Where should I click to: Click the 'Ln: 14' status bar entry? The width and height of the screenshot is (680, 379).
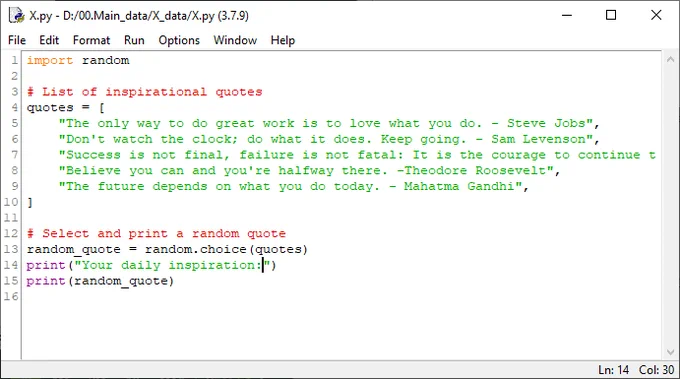[614, 369]
